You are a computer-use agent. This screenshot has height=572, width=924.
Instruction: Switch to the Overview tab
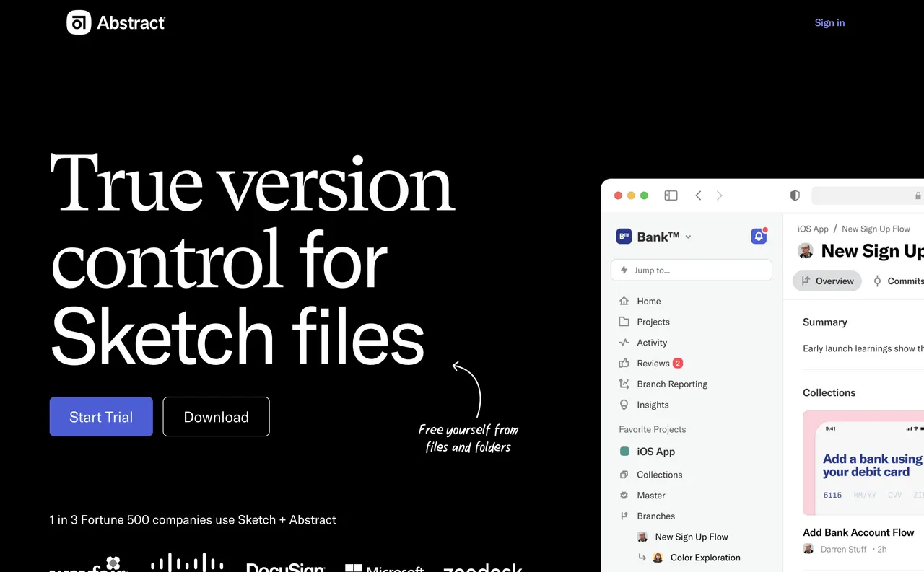coord(827,281)
